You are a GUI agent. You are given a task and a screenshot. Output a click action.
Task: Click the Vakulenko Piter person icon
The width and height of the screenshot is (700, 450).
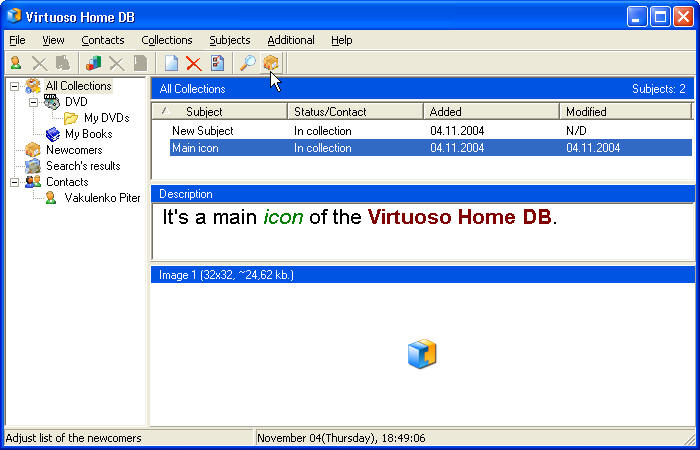(51, 198)
